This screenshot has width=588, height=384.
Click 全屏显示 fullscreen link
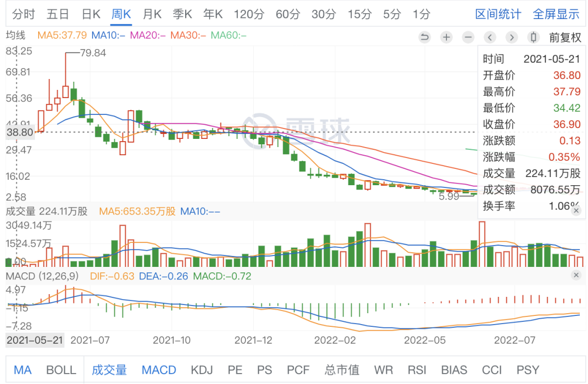click(x=556, y=14)
